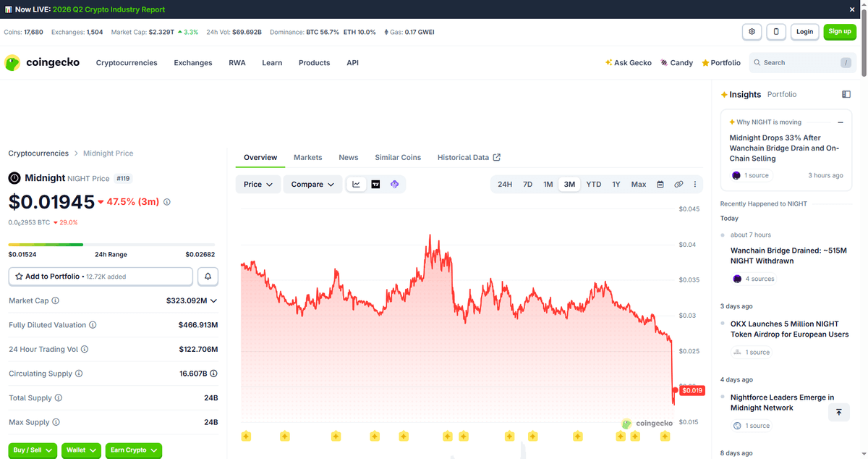Show info next to Circulating Supply label
Screen dimensions: 868x459
[79, 374]
